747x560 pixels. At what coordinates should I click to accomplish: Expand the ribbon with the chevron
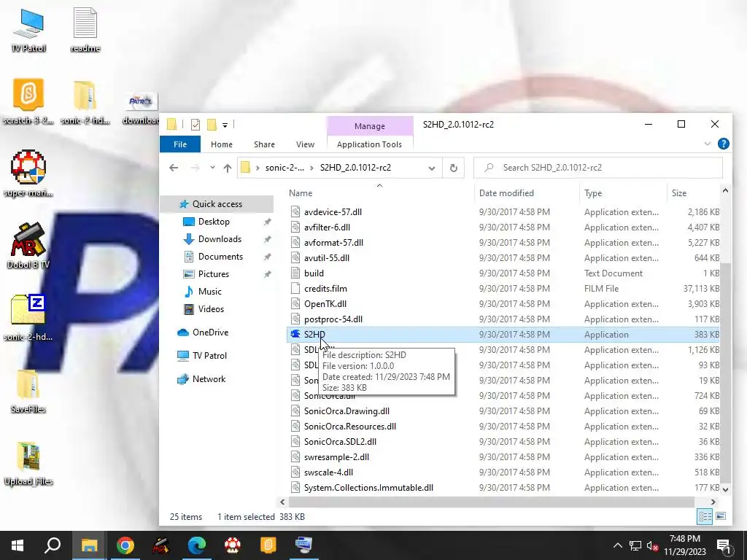(708, 144)
